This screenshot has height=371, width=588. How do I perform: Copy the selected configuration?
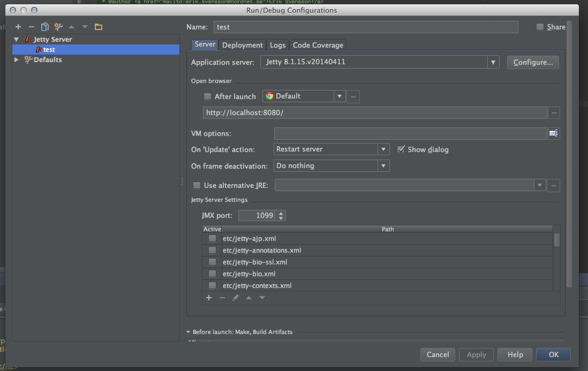point(44,27)
